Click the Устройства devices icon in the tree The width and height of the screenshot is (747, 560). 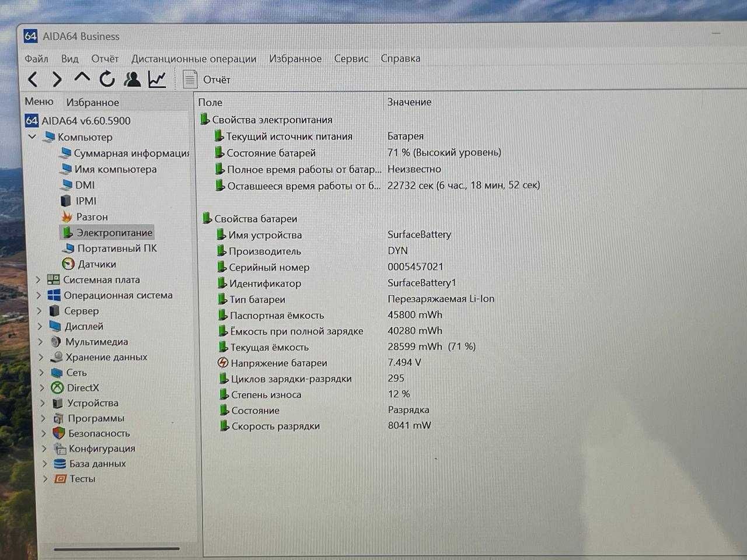point(57,403)
